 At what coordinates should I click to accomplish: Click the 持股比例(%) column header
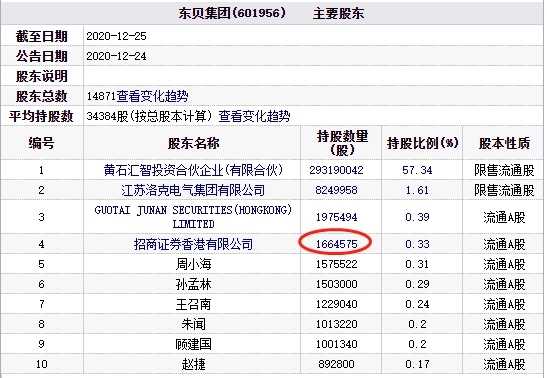(x=422, y=143)
